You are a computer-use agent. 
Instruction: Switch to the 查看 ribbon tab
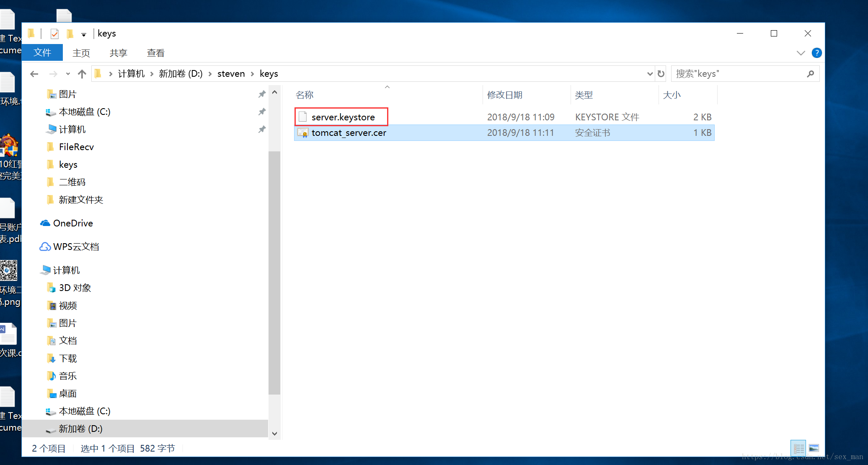pos(155,52)
